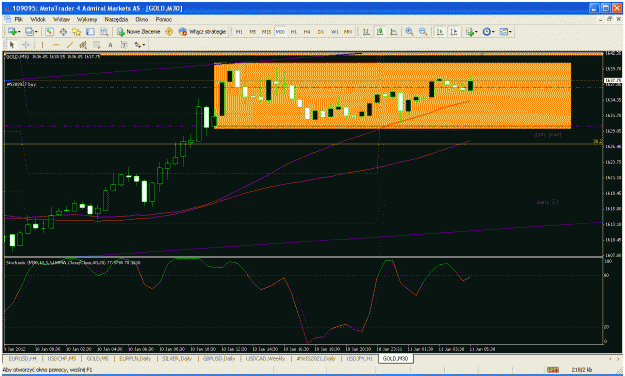Viewport: 625px width, 376px height.
Task: Select the text label tool
Action: pos(124,45)
